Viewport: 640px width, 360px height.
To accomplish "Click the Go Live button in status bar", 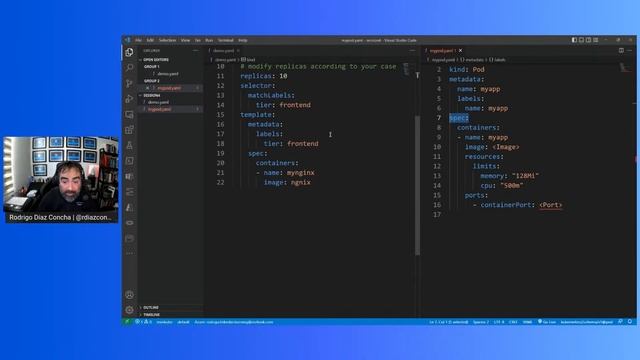I will pyautogui.click(x=547, y=322).
